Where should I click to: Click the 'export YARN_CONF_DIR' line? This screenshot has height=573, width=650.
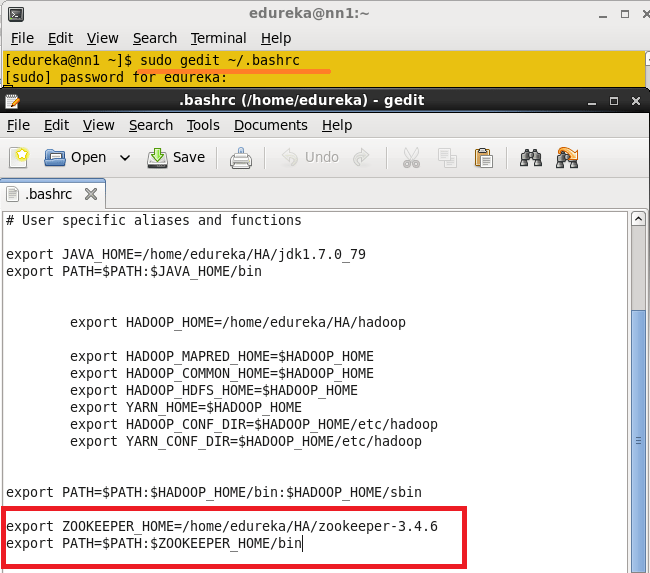[246, 441]
